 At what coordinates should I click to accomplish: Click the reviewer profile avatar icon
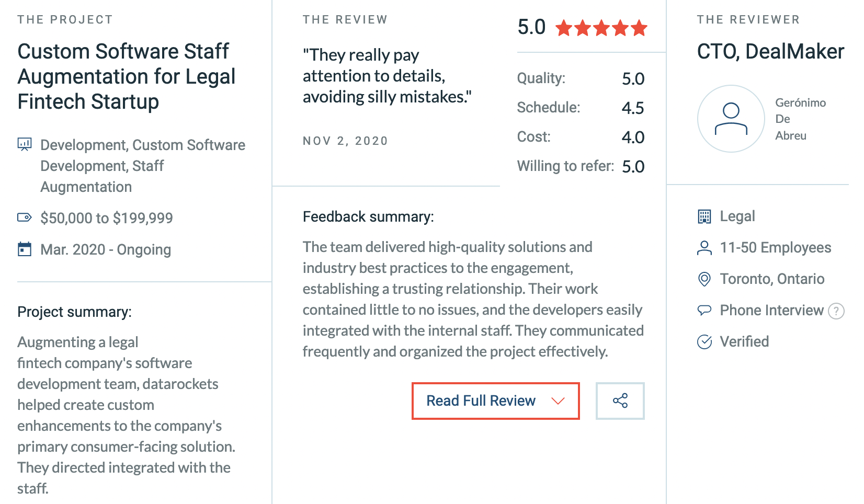(731, 119)
